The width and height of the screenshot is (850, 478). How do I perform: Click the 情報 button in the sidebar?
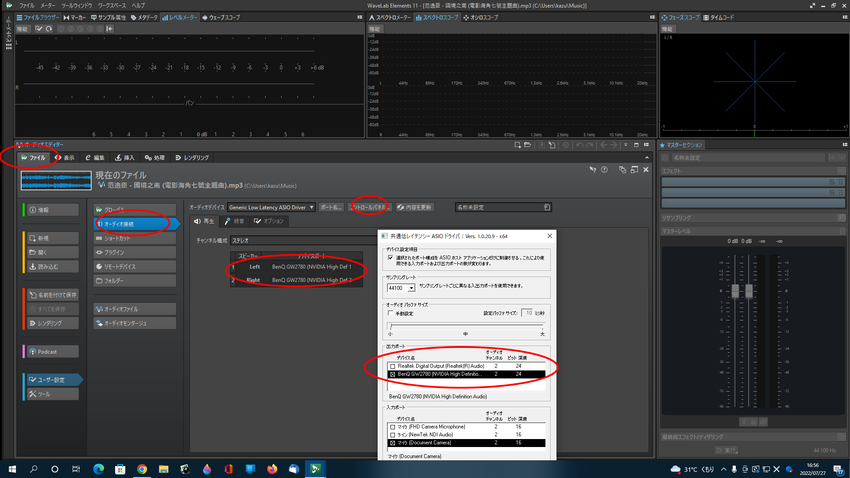[52, 210]
